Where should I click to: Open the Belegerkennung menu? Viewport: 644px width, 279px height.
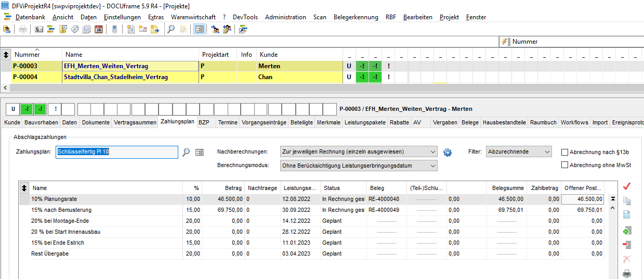(x=356, y=17)
